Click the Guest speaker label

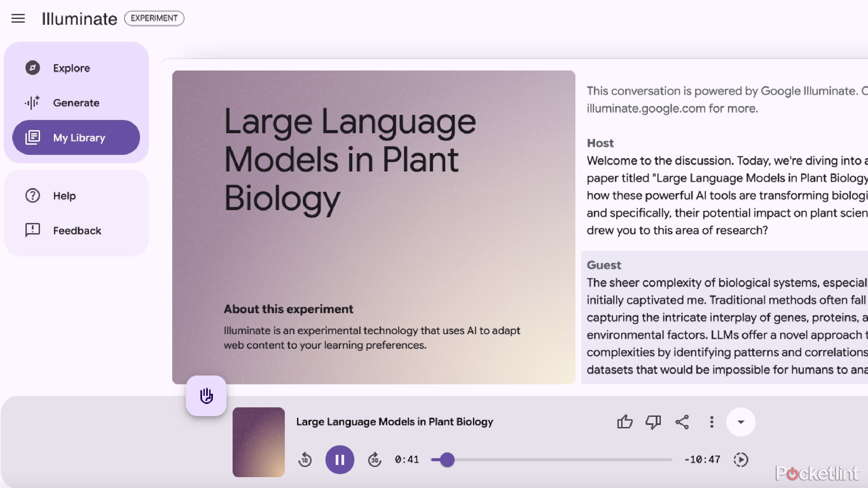pos(604,265)
